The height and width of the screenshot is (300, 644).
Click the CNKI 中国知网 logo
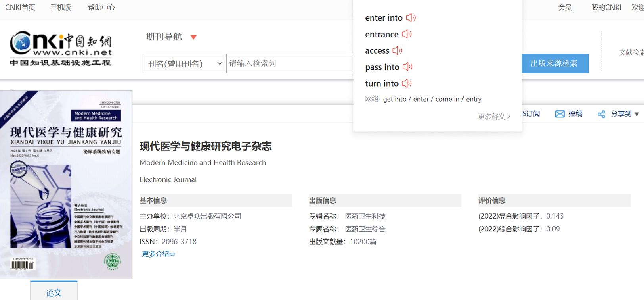tap(61, 48)
